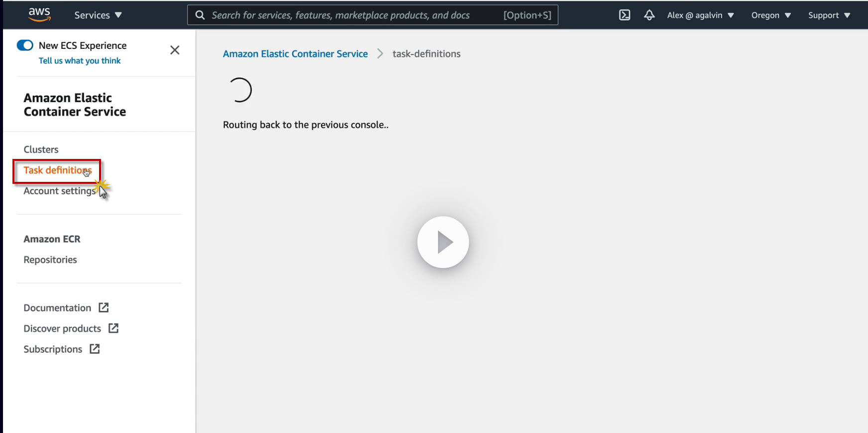Open Repositories under Amazon ECR
The width and height of the screenshot is (868, 433).
(x=50, y=260)
